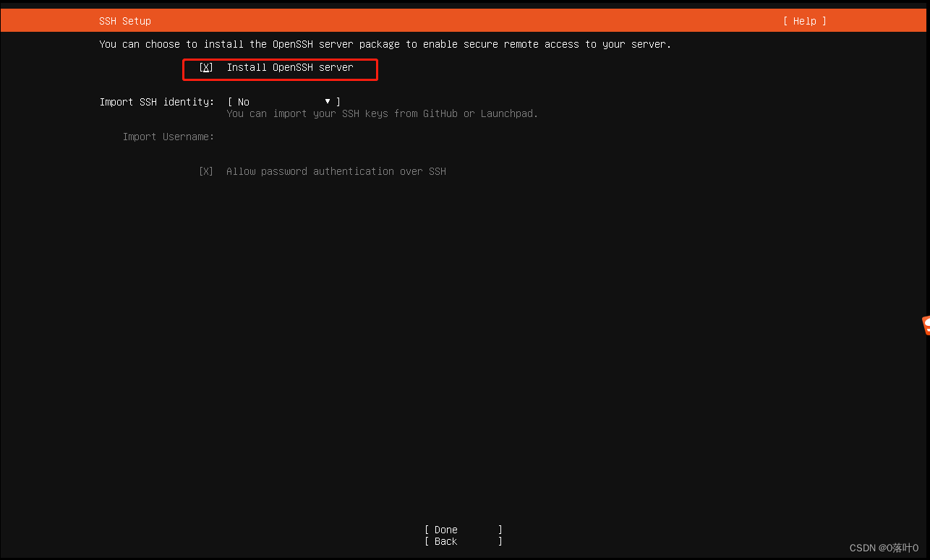The image size is (930, 560).
Task: Click the Help button in header
Action: coord(804,21)
